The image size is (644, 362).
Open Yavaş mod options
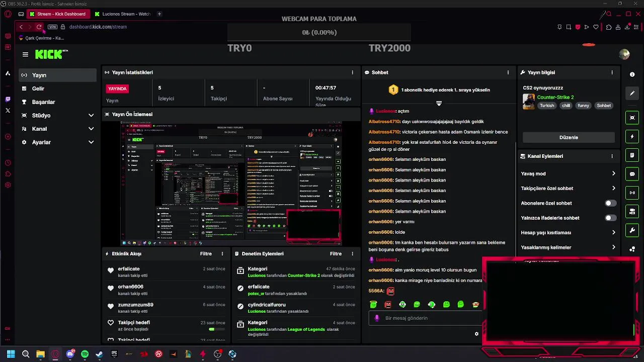[568, 173]
